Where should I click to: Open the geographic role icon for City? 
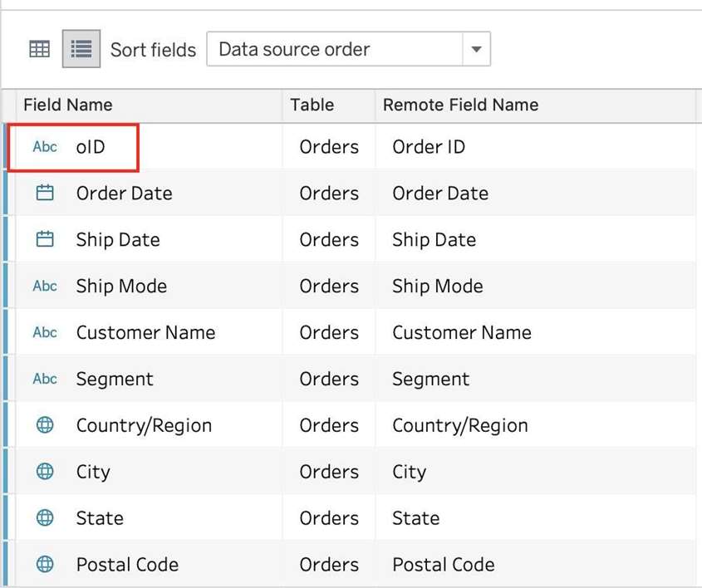tap(45, 472)
